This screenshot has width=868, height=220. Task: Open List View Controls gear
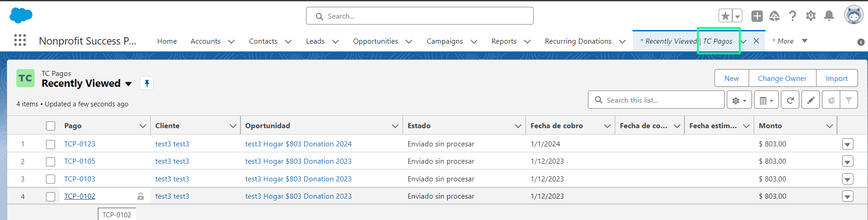[739, 100]
